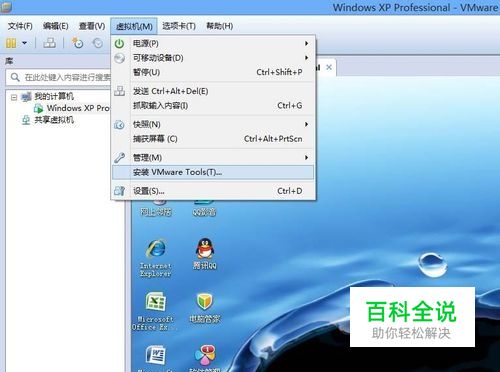Open the 选项卡(T) menu
This screenshot has width=500, height=372.
coord(179,26)
